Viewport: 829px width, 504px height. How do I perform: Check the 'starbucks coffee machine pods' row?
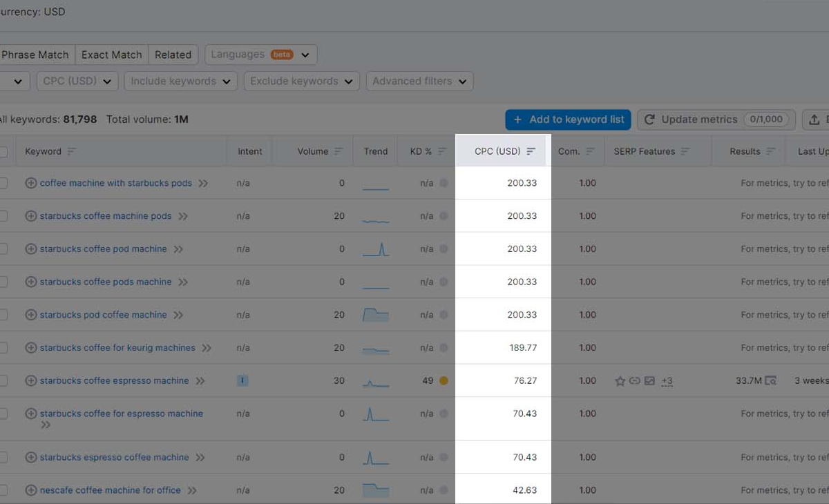pos(3,216)
